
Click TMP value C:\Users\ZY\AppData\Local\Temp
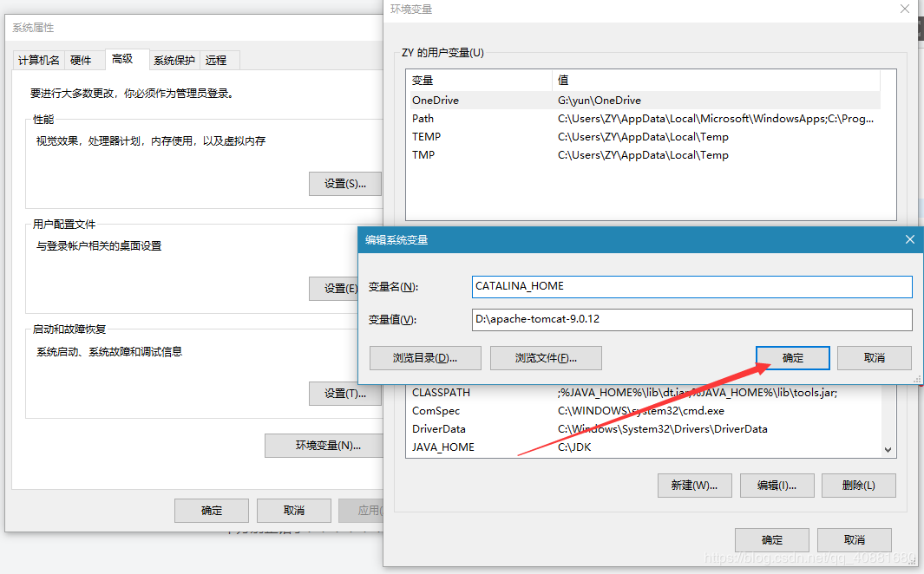pyautogui.click(x=643, y=155)
